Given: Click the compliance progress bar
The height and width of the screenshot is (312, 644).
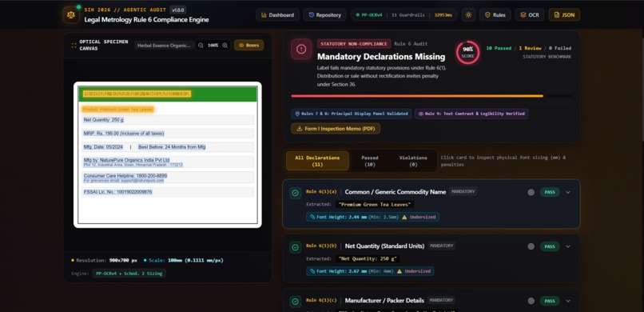Looking at the screenshot, I should pos(431,96).
